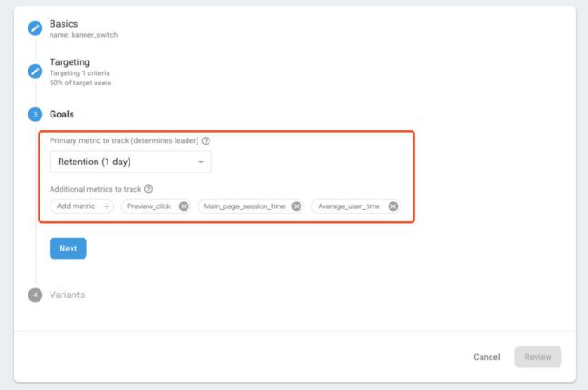
Task: Click the Basics step pencil icon
Action: point(35,28)
